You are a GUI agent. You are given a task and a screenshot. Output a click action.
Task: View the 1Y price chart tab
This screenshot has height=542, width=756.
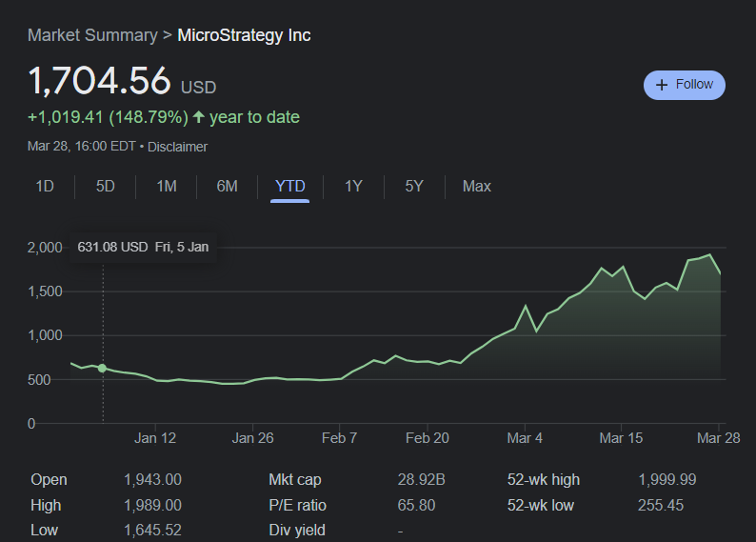tap(353, 186)
